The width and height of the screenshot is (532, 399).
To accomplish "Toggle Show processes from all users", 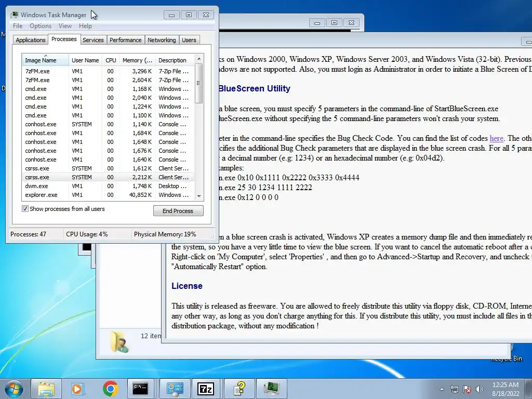I will coord(25,209).
